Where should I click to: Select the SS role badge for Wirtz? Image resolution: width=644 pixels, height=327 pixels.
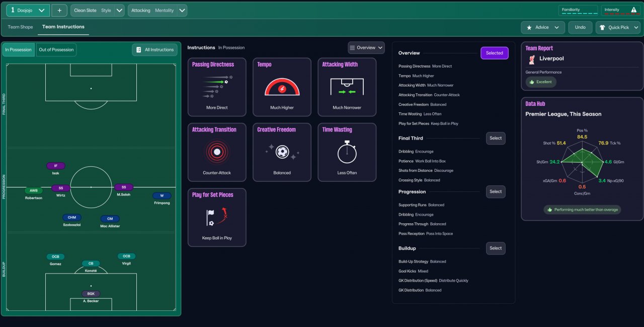pyautogui.click(x=60, y=188)
